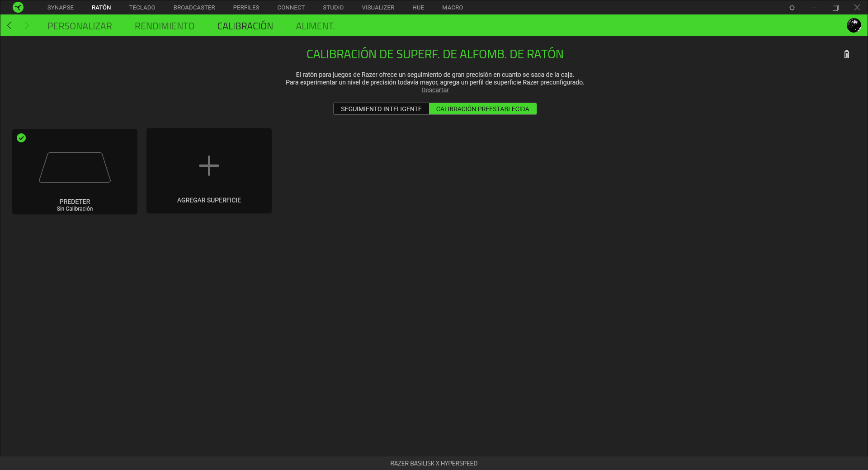Open the BROADCASTER tab

(194, 8)
